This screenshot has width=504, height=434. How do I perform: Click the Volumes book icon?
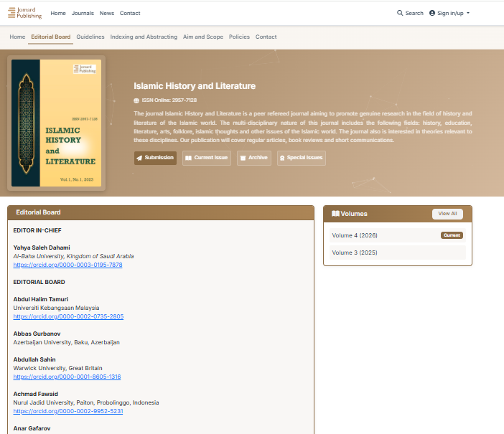(x=335, y=214)
